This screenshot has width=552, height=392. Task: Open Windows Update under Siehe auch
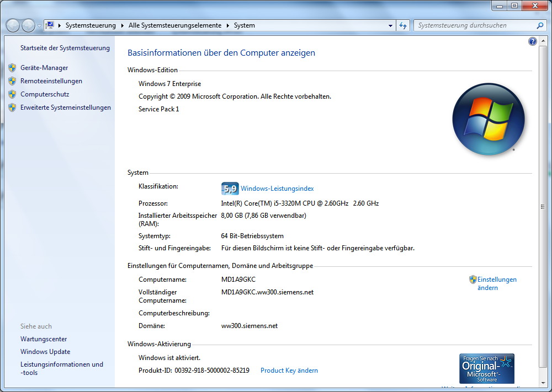[45, 352]
